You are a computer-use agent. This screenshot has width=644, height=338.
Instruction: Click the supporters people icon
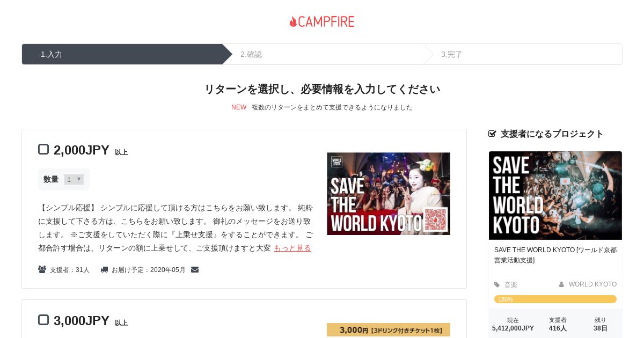pyautogui.click(x=42, y=269)
